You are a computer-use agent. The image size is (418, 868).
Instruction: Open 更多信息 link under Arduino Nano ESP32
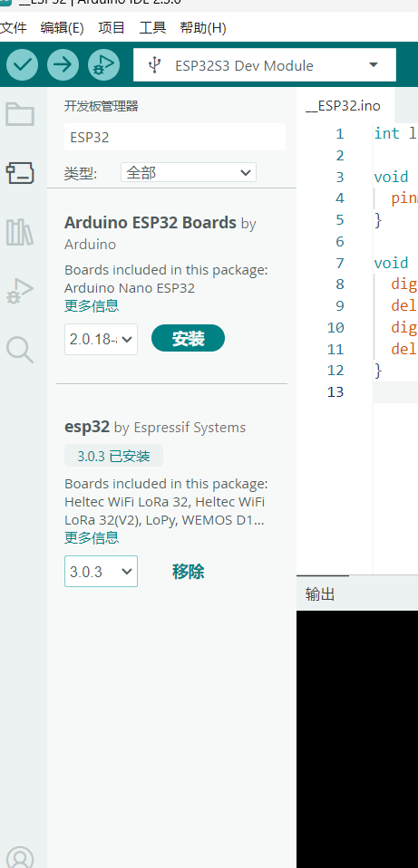92,305
